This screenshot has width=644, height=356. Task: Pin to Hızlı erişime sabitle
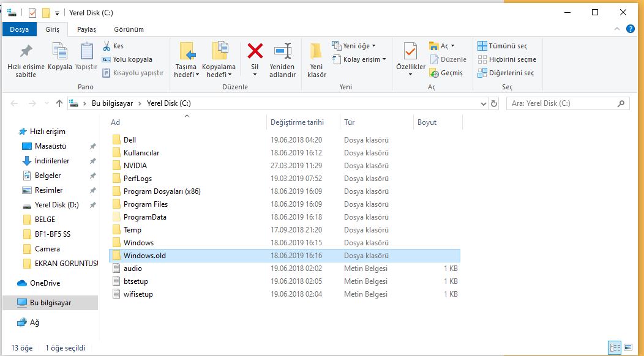coord(26,61)
